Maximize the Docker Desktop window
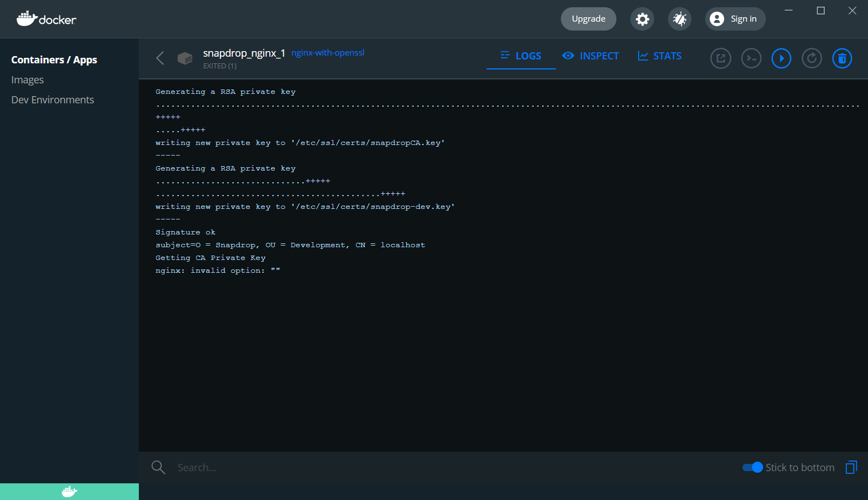The width and height of the screenshot is (868, 500). 821,11
